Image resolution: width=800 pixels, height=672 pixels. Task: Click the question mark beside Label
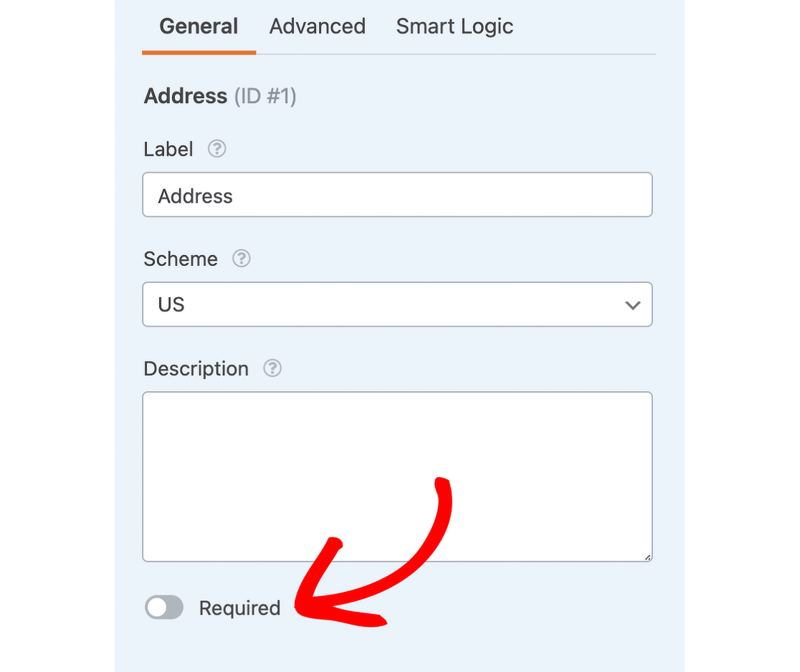217,148
